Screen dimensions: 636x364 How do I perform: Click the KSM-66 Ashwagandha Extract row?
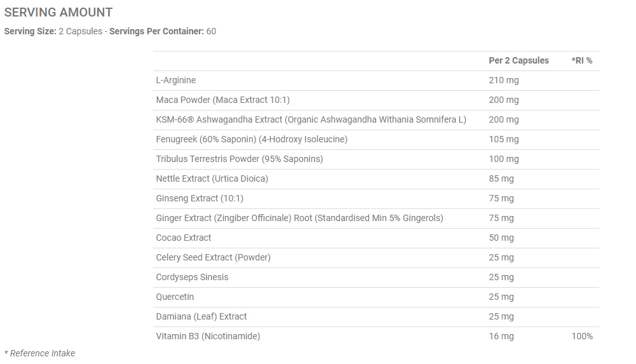tap(311, 119)
